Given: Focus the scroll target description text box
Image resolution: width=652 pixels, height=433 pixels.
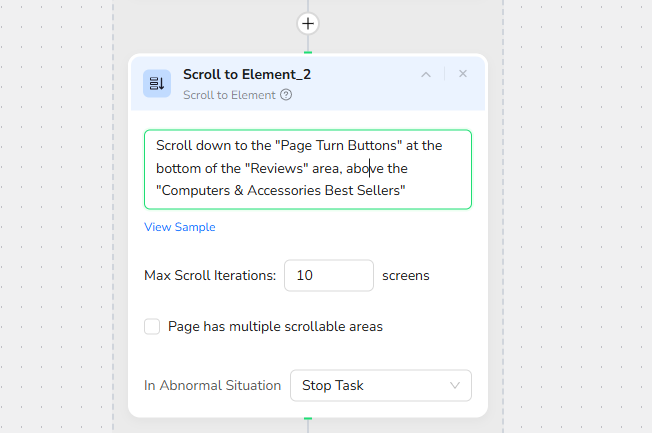Looking at the screenshot, I should click(x=307, y=168).
